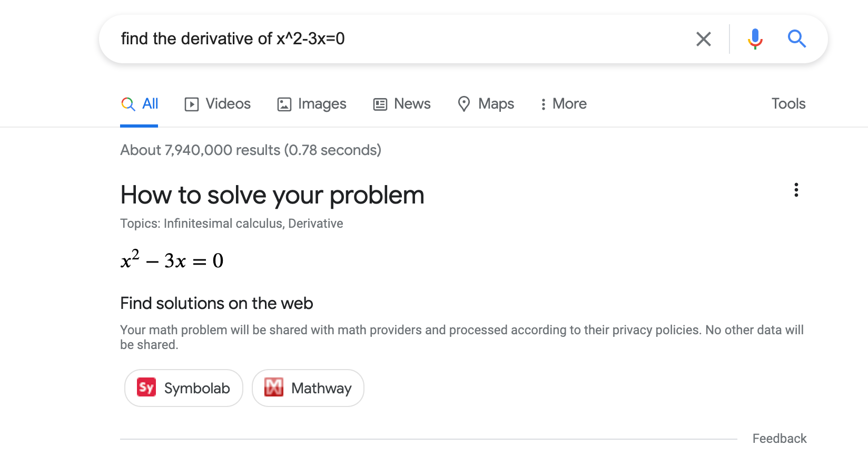This screenshot has width=868, height=465.
Task: Click the newspaper icon for News
Action: [380, 104]
